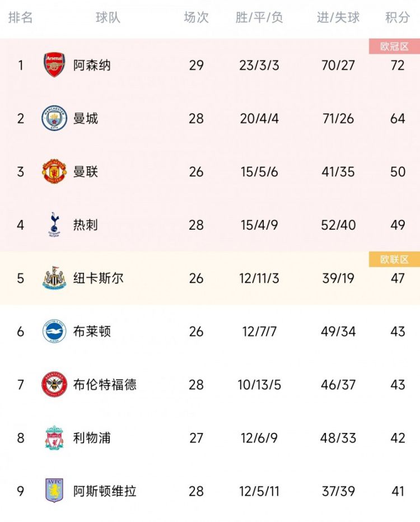Click the 进/失球 column header
The image size is (420, 522).
338,17
